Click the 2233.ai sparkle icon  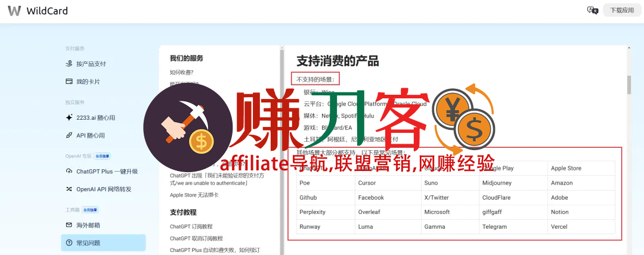click(x=69, y=118)
